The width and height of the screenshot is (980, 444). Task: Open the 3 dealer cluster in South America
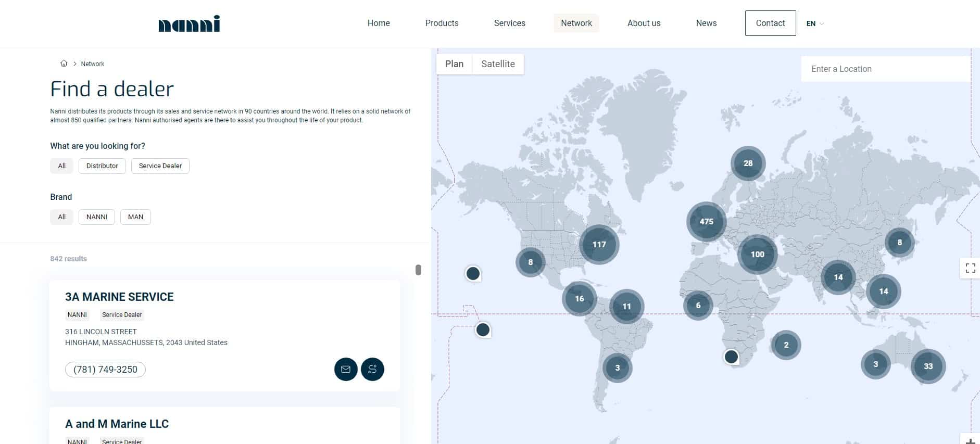point(617,367)
